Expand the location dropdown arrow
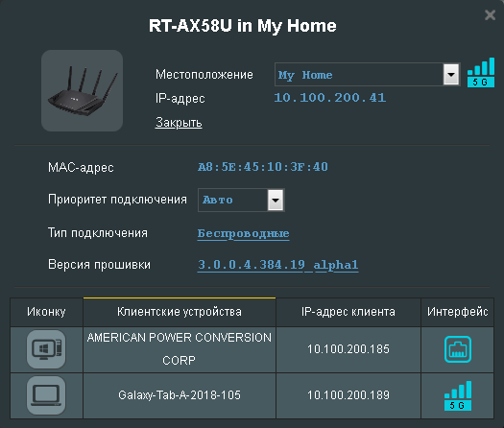The width and height of the screenshot is (504, 428). [x=451, y=75]
